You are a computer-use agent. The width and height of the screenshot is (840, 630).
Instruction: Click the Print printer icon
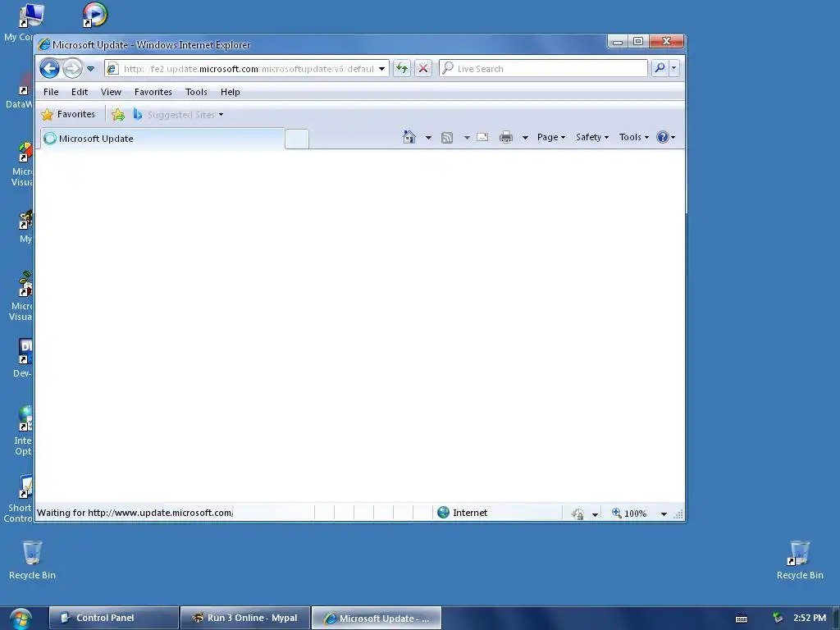click(x=505, y=138)
